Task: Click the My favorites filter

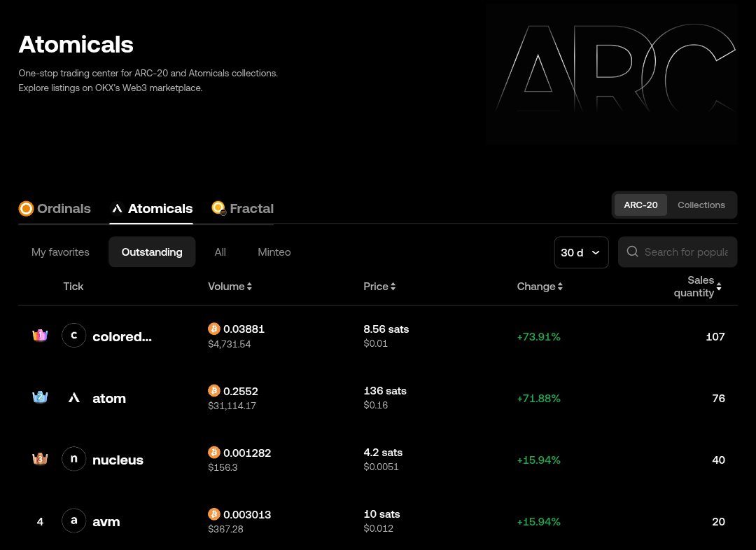Action: 60,252
